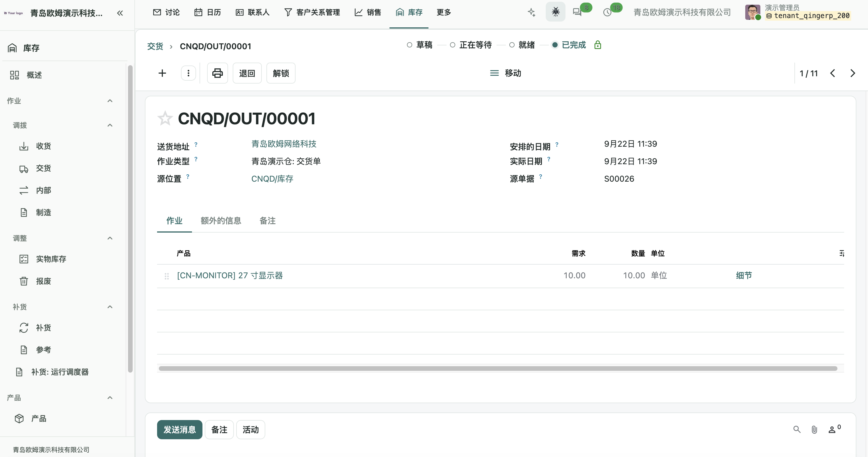Select the 草稿 status stage
The image size is (868, 457).
click(x=419, y=45)
